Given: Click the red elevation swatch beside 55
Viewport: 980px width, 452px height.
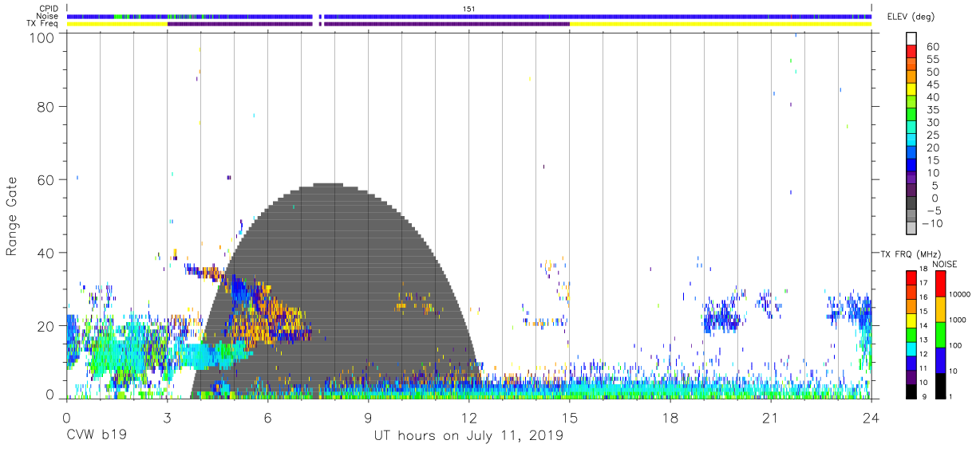Looking at the screenshot, I should point(911,50).
